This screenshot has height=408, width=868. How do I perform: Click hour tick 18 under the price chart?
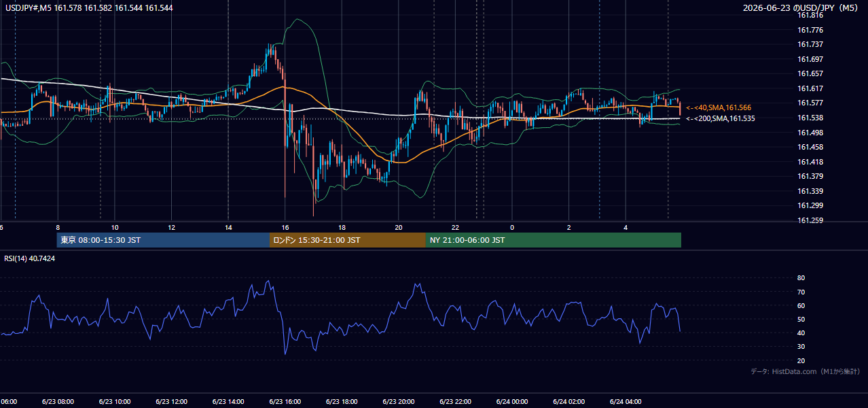tap(342, 227)
